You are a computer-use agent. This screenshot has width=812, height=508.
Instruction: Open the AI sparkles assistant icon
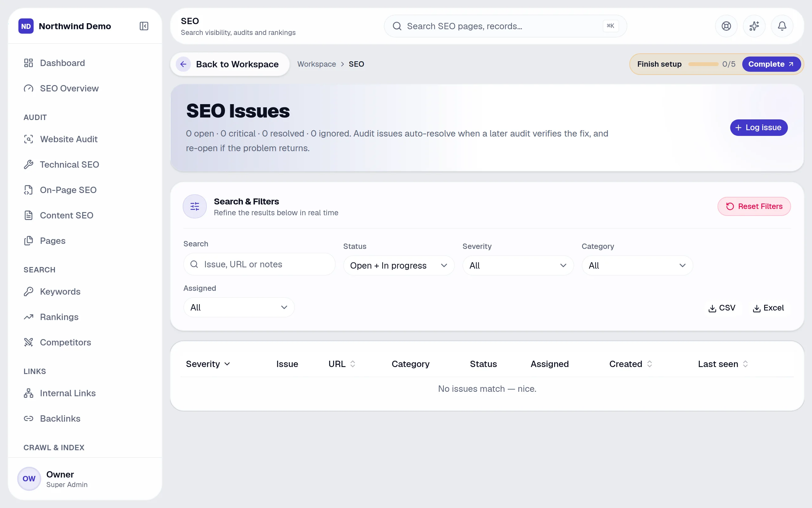754,26
